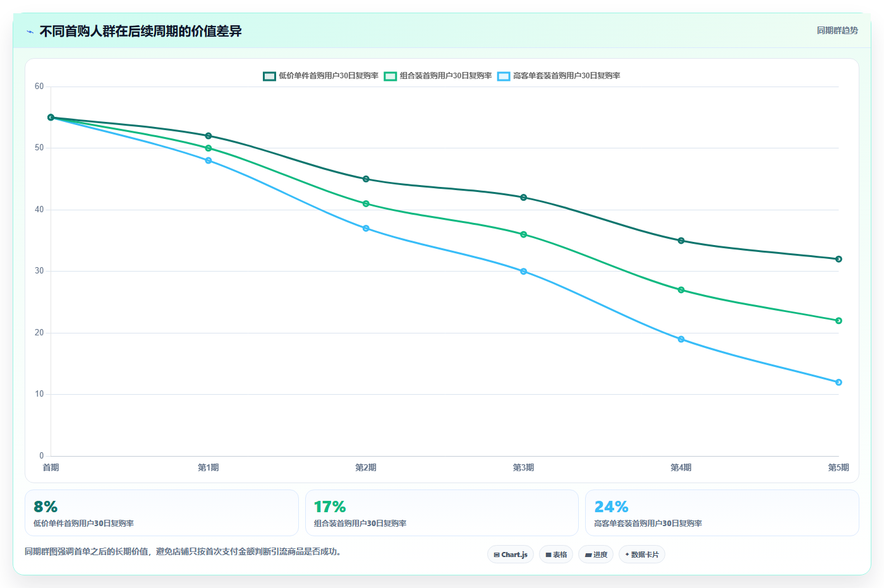Click the dark green point at 第4期
Screen dimensions: 884x588
click(x=681, y=241)
